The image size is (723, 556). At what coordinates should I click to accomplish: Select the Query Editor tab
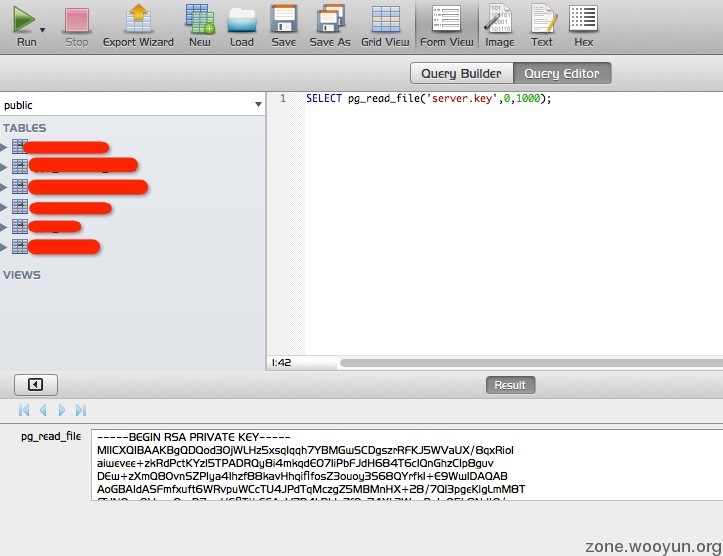point(562,73)
